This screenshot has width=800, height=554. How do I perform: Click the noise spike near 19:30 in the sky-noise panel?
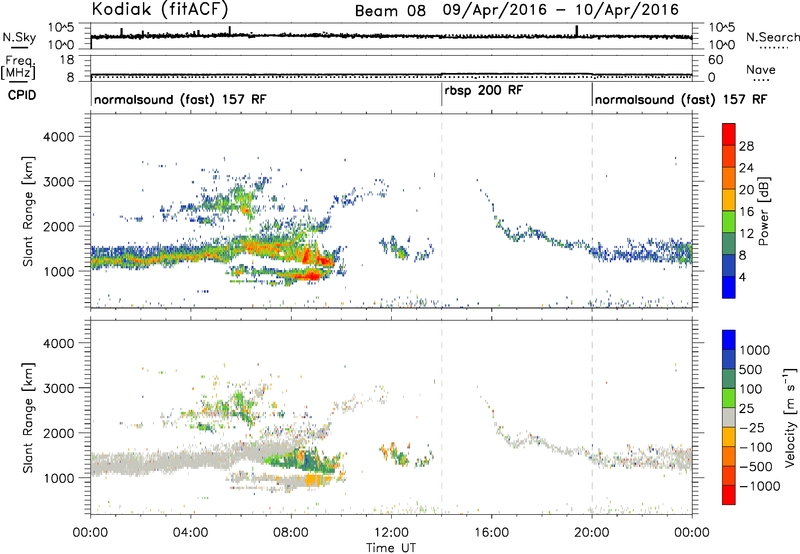(577, 31)
